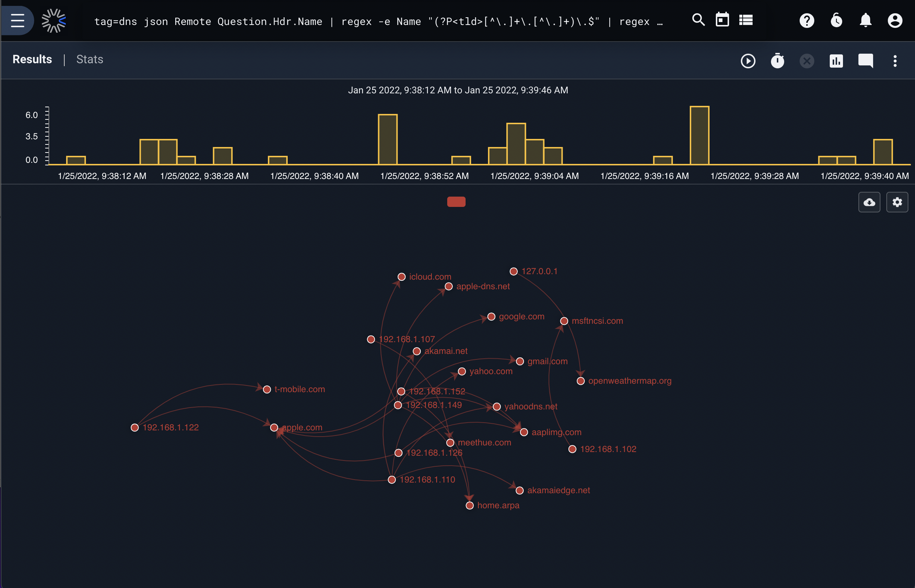The height and width of the screenshot is (588, 915).
Task: Click the last histogram bar near 9:39:40
Action: (883, 152)
